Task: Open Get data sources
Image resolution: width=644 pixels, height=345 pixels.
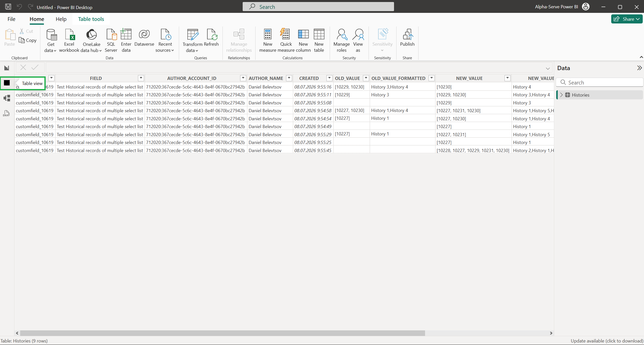Action: point(51,40)
